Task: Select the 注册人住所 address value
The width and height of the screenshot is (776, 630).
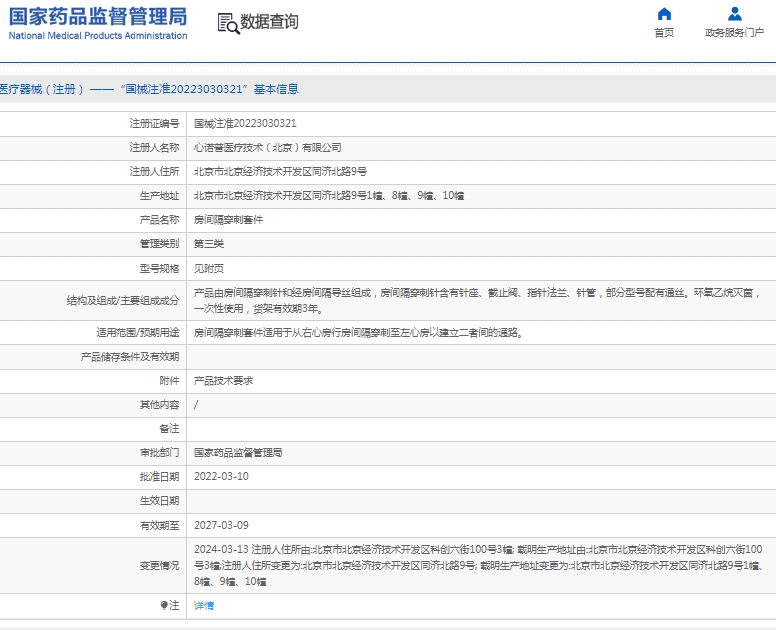Action: (x=280, y=172)
